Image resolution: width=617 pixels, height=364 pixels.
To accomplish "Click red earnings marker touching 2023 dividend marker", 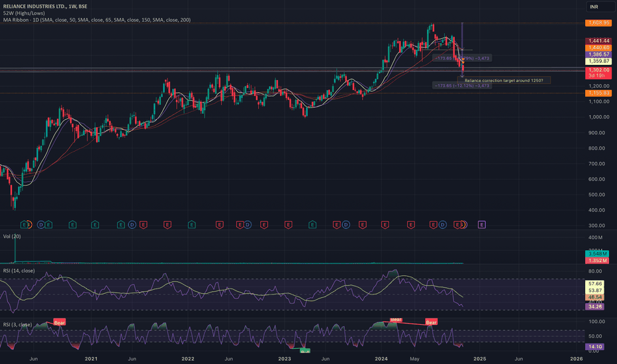I will click(x=336, y=225).
